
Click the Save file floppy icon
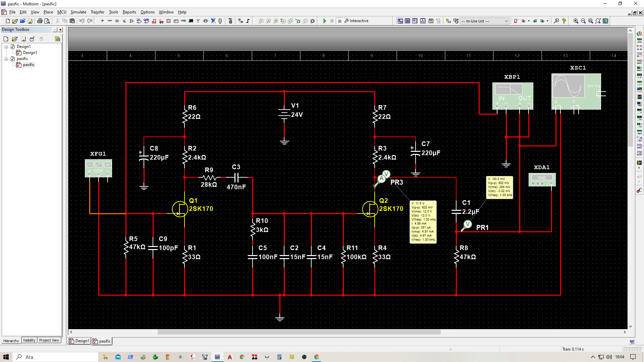coord(30,21)
